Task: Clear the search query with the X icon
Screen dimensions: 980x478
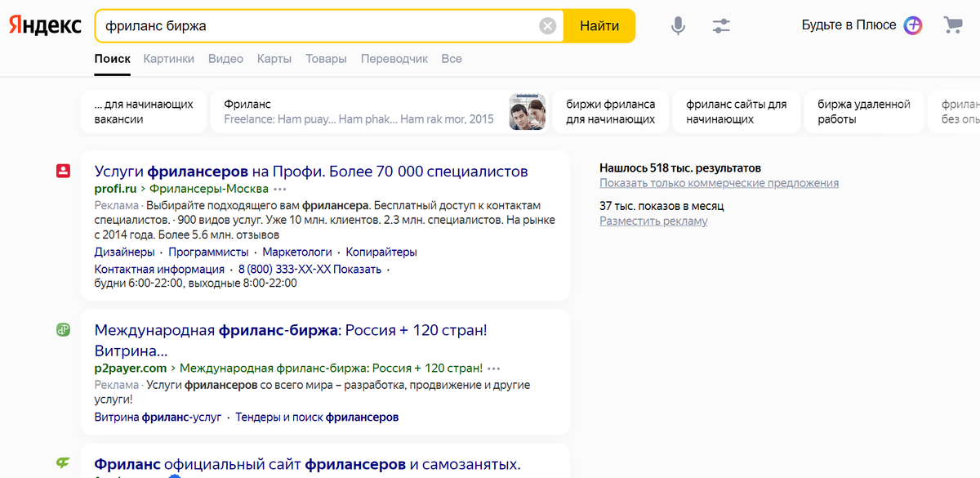Action: (547, 25)
